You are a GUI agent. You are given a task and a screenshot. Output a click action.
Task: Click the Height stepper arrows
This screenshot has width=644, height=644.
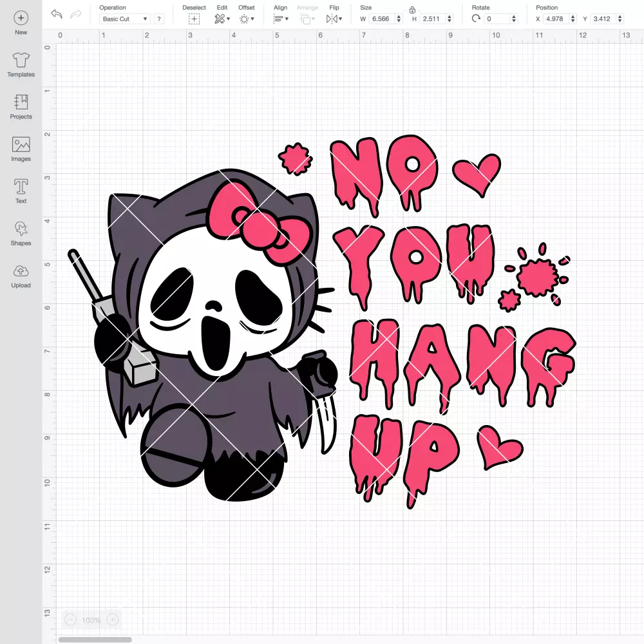coord(450,19)
